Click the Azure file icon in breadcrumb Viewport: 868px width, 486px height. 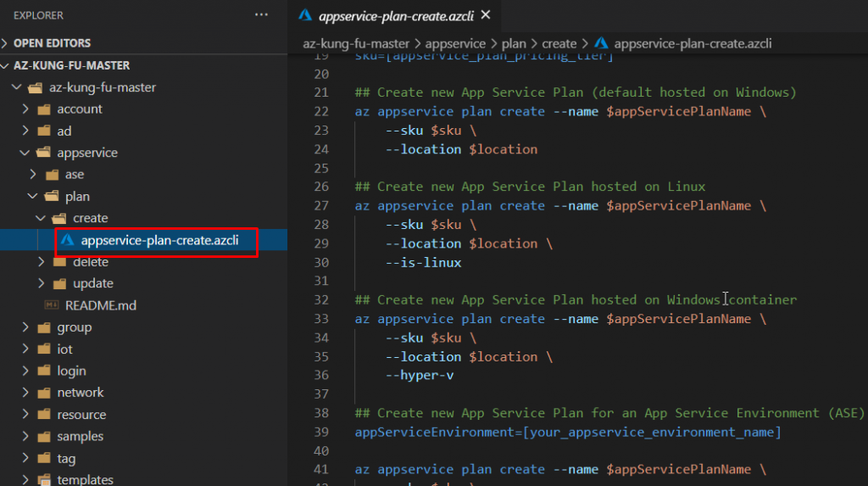[601, 43]
